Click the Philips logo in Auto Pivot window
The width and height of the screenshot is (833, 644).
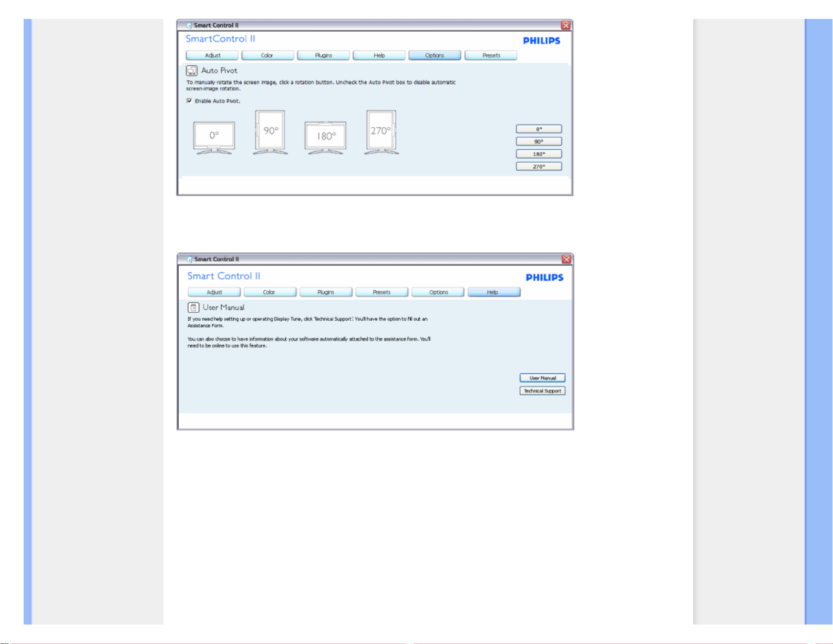(541, 41)
